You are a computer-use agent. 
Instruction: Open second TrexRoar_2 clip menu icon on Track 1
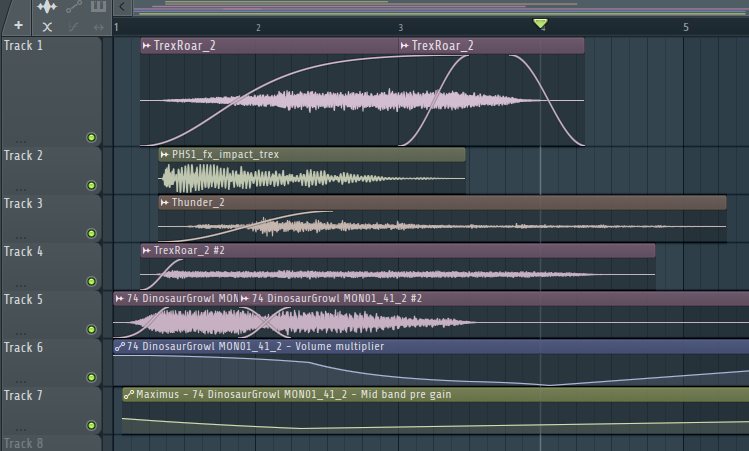click(x=404, y=46)
